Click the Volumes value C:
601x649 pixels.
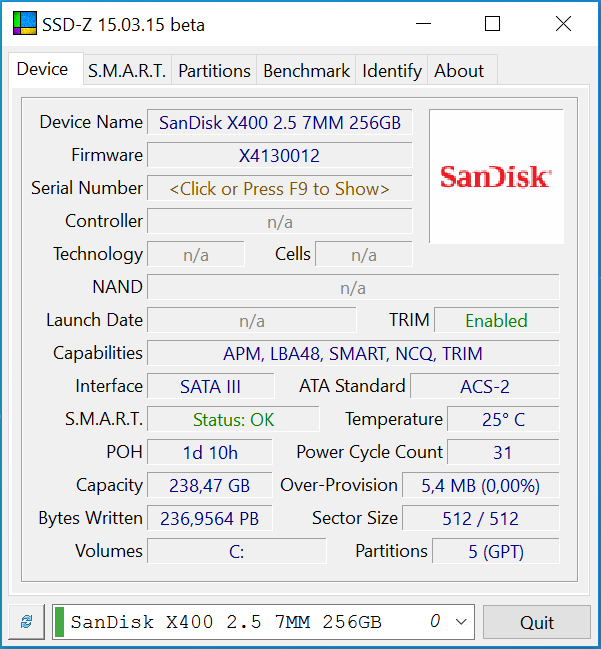pyautogui.click(x=237, y=551)
